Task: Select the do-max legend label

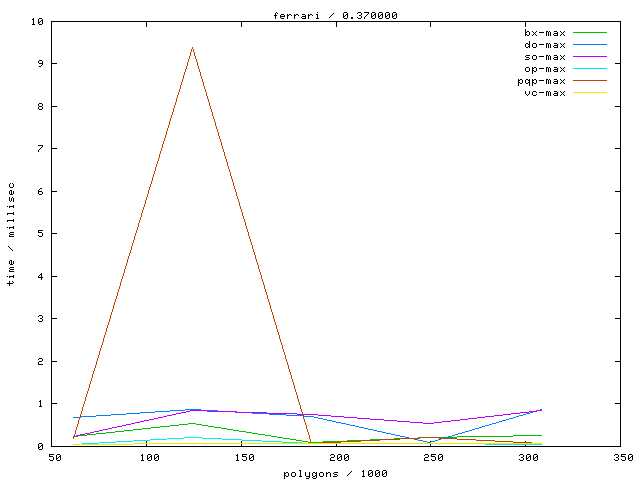Action: (545, 45)
